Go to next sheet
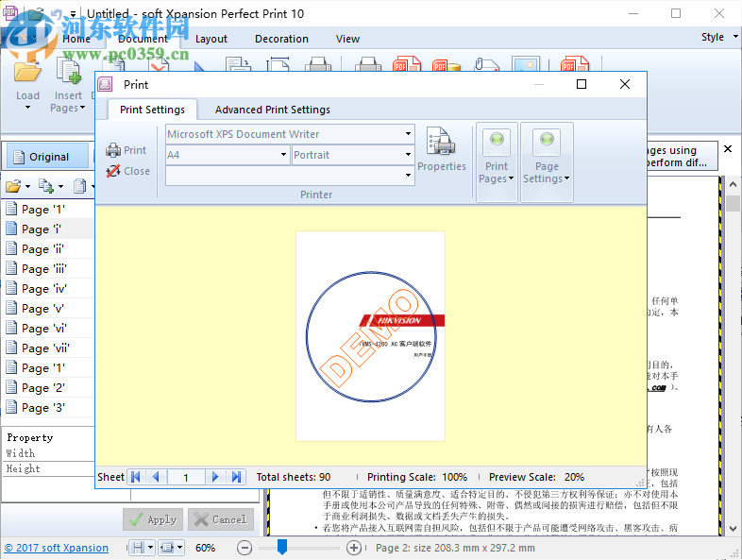 tap(215, 477)
